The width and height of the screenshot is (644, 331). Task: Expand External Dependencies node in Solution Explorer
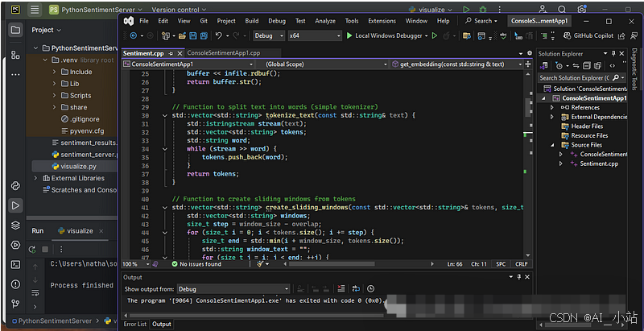click(552, 117)
